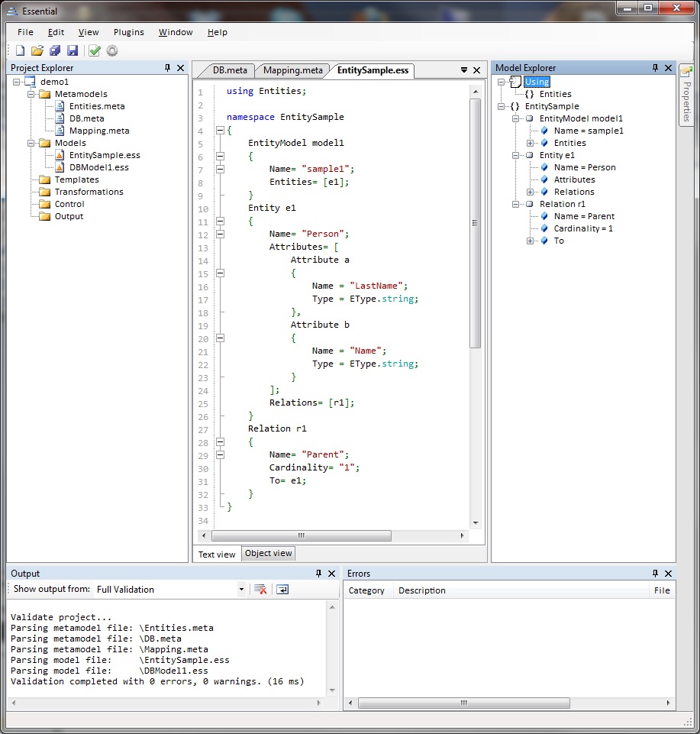
Task: Click the Open folder toolbar icon
Action: (x=37, y=51)
